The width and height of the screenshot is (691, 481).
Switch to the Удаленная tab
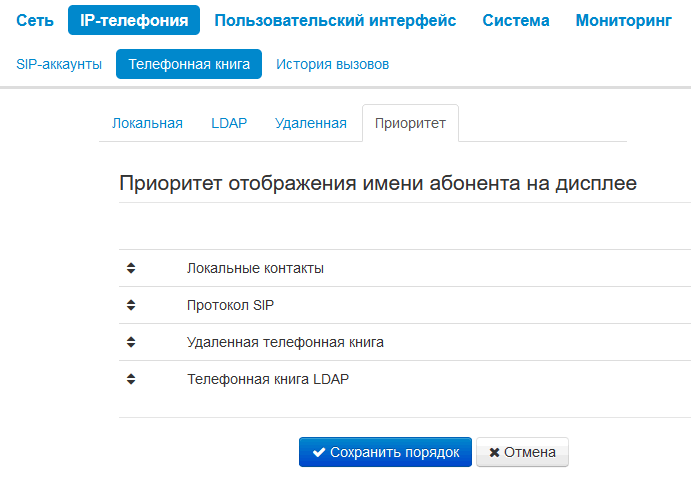[x=310, y=123]
